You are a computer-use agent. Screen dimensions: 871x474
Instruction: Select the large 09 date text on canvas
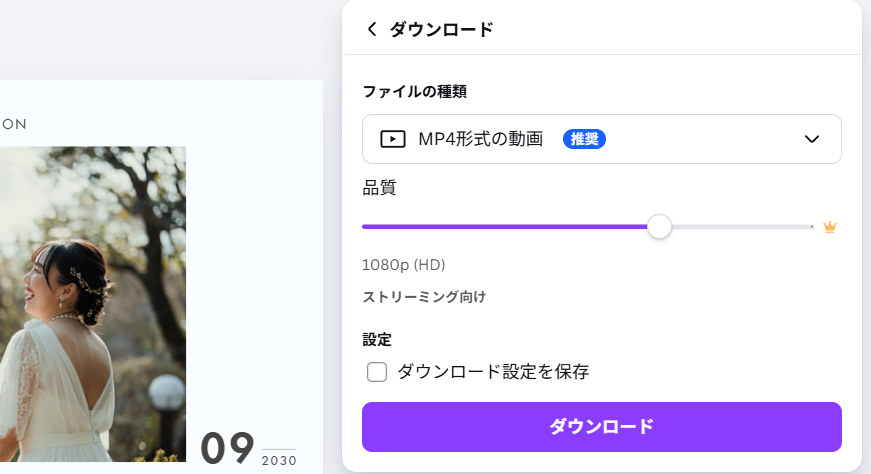(228, 449)
